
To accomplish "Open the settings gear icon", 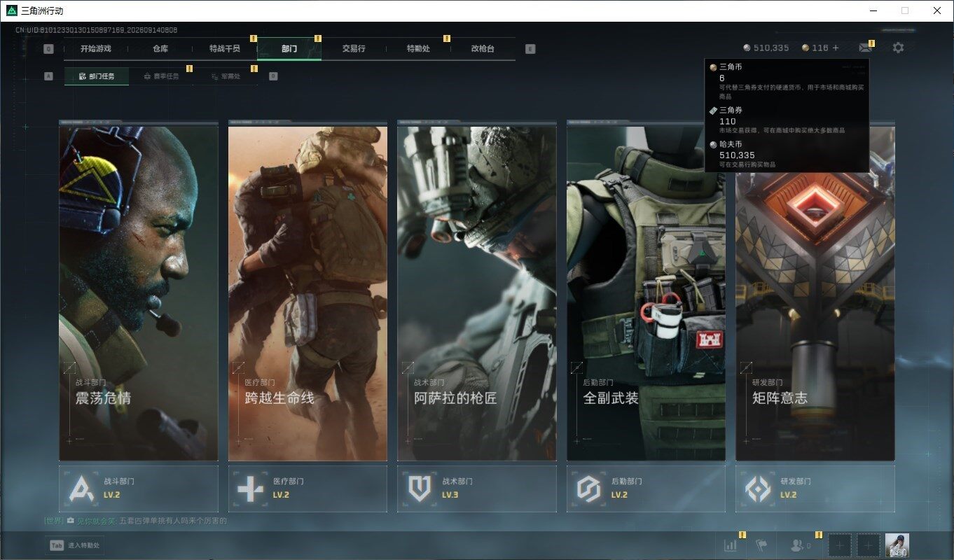I will [x=898, y=48].
